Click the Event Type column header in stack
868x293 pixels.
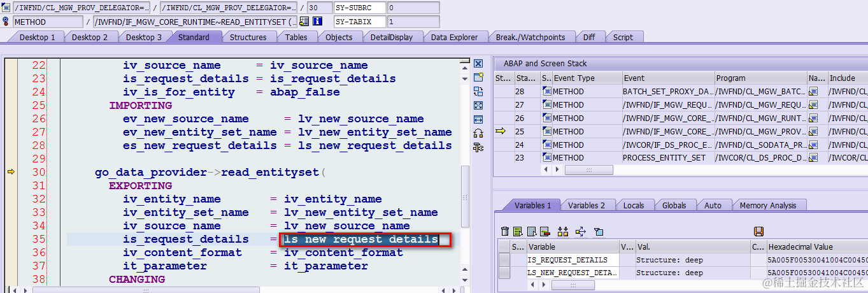tap(587, 78)
